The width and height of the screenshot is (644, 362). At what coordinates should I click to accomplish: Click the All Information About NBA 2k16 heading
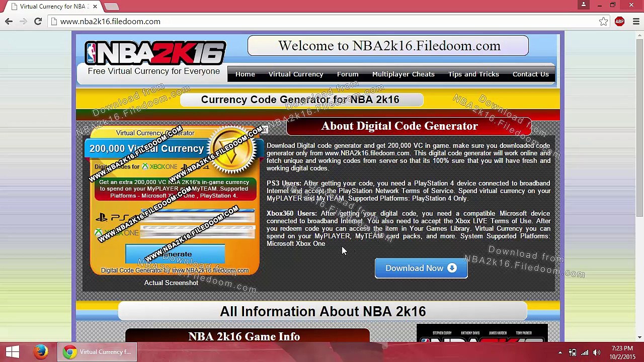click(323, 312)
